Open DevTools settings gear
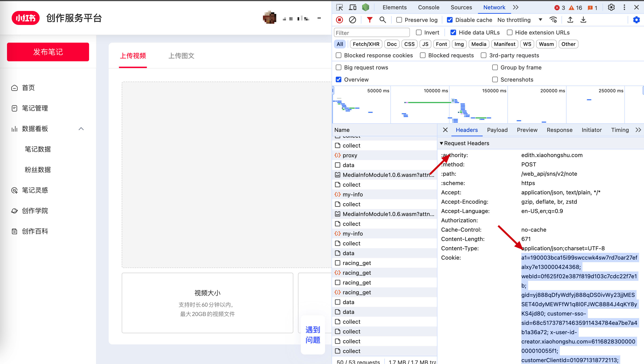The width and height of the screenshot is (644, 364). (611, 7)
